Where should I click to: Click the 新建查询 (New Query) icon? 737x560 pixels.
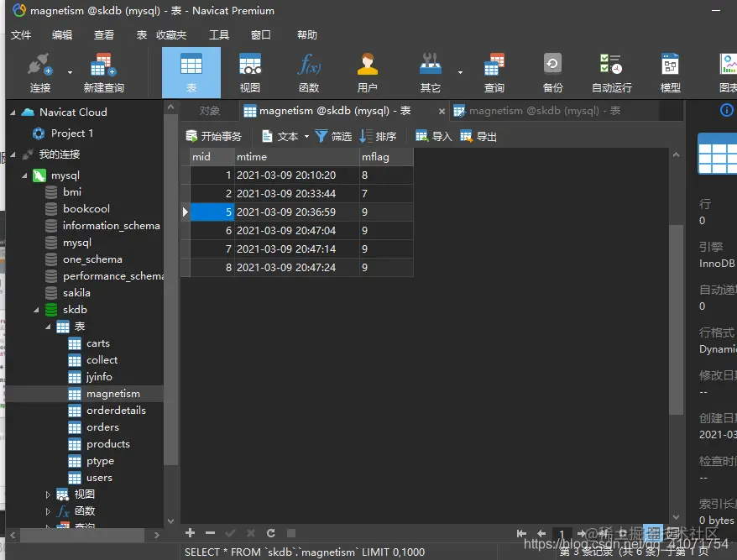click(104, 73)
